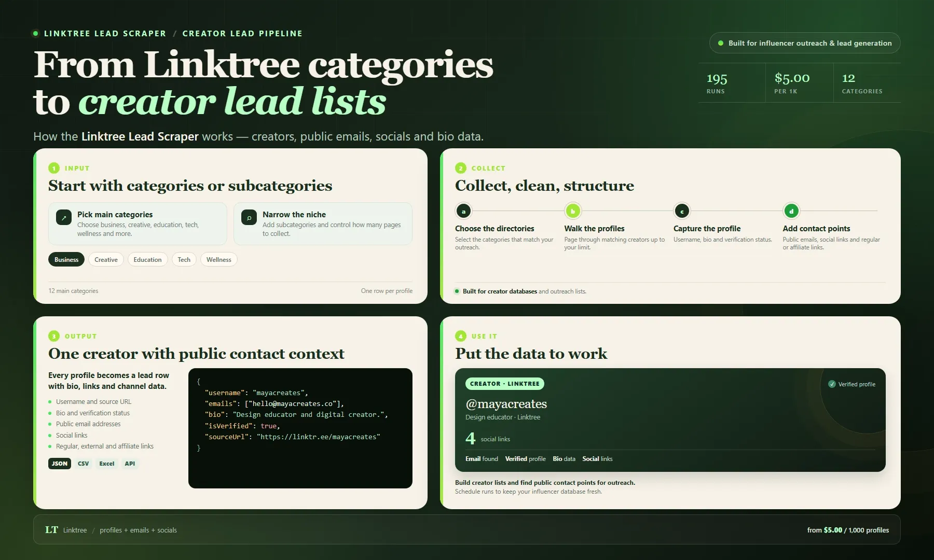Click the 'Bio data' label
Screen dimensions: 934x560
[564, 459]
